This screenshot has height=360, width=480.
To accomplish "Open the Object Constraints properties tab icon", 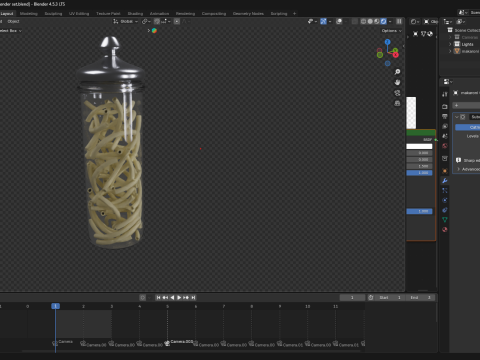I will click(x=445, y=210).
